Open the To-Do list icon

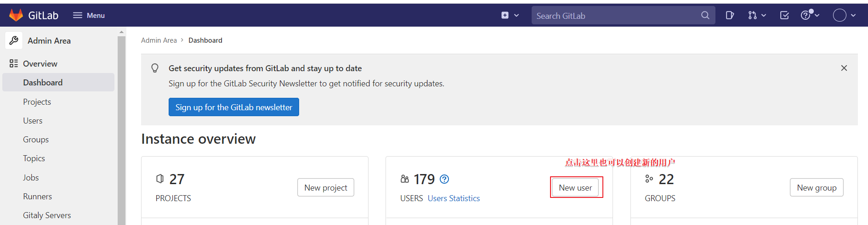[784, 15]
